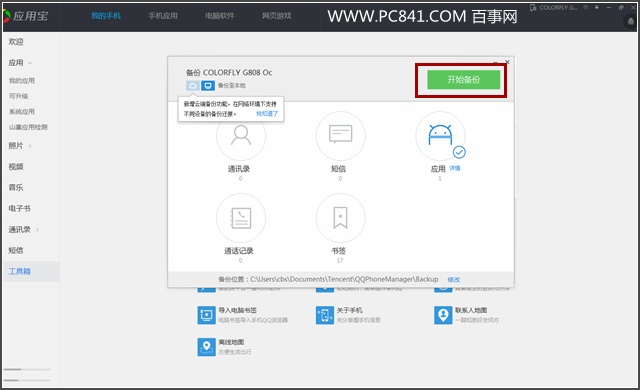Image resolution: width=640 pixels, height=390 pixels.
Task: Select the local computer backup icon
Action: 208,85
